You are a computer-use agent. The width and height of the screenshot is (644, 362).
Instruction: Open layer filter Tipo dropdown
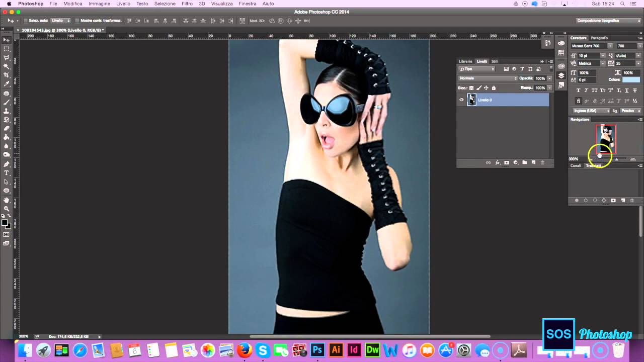(x=476, y=69)
